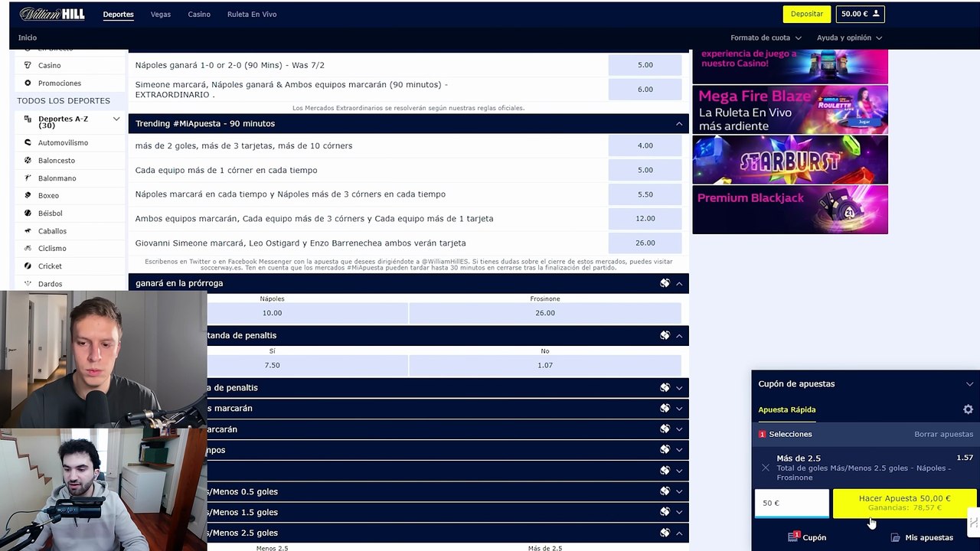980x551 pixels.
Task: Click the cash-out icon in 'ganará en la prórroga' header
Action: [x=665, y=283]
